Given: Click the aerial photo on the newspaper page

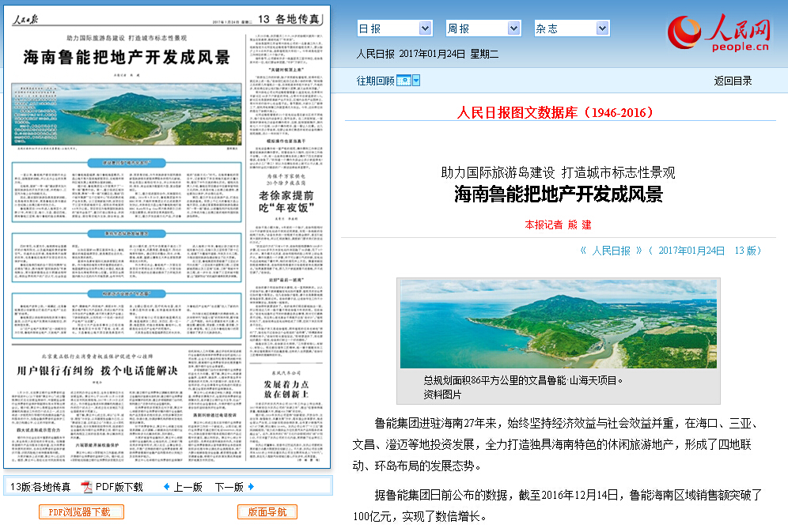Looking at the screenshot, I should 126,115.
